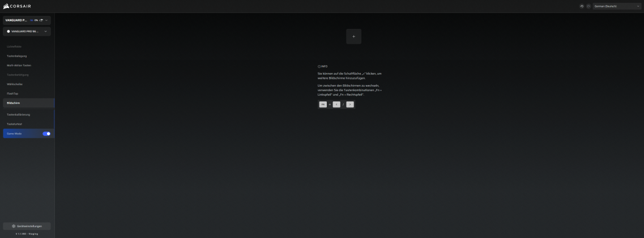Open FlashTap settings
Screen dimensions: 644x238
coord(12,93)
